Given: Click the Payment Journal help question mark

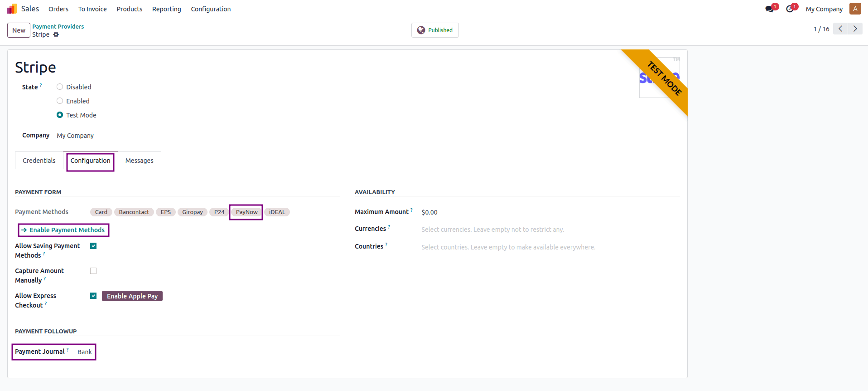Looking at the screenshot, I should tap(68, 350).
